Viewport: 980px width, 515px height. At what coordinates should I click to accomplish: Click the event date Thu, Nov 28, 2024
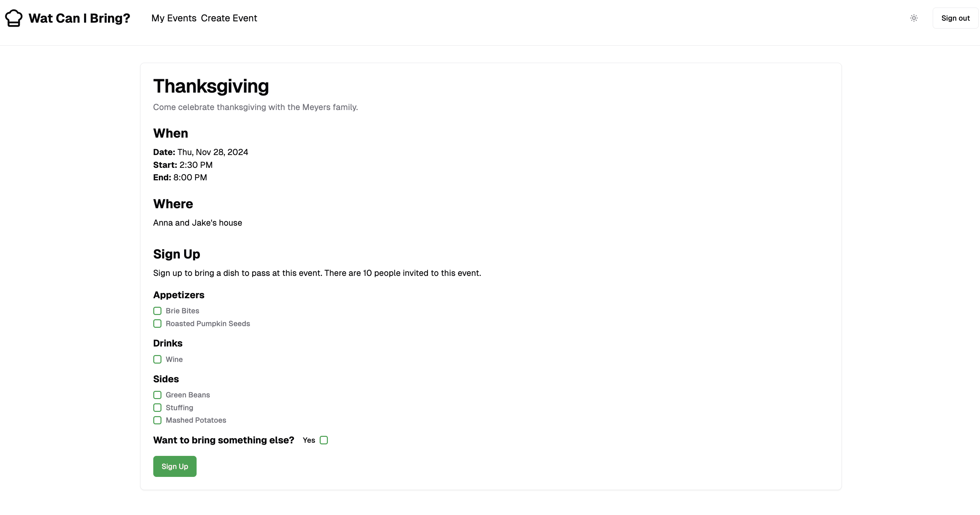(x=212, y=152)
